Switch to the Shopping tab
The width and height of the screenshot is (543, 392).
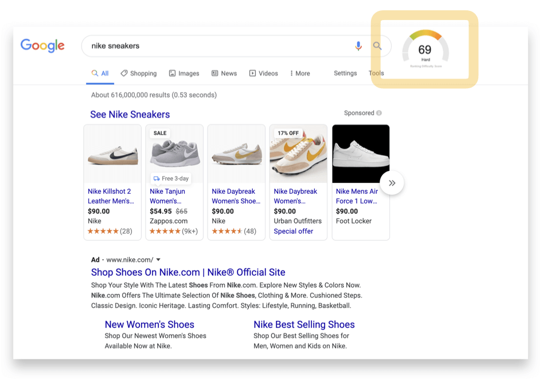(139, 73)
